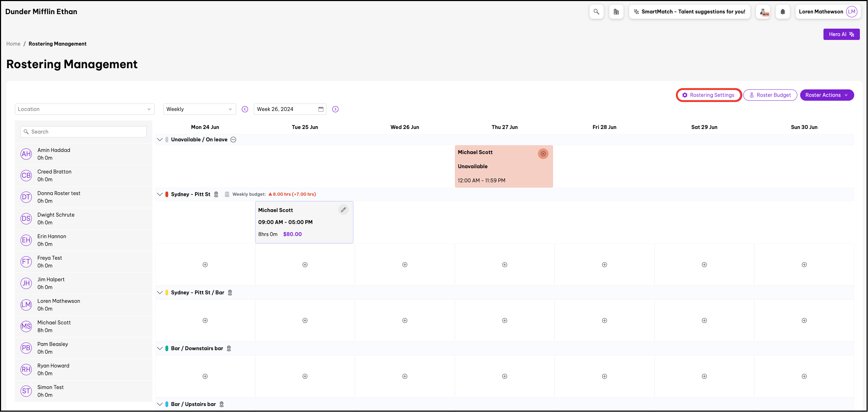Image resolution: width=868 pixels, height=412 pixels.
Task: Open the Weekly view dropdown
Action: 199,109
